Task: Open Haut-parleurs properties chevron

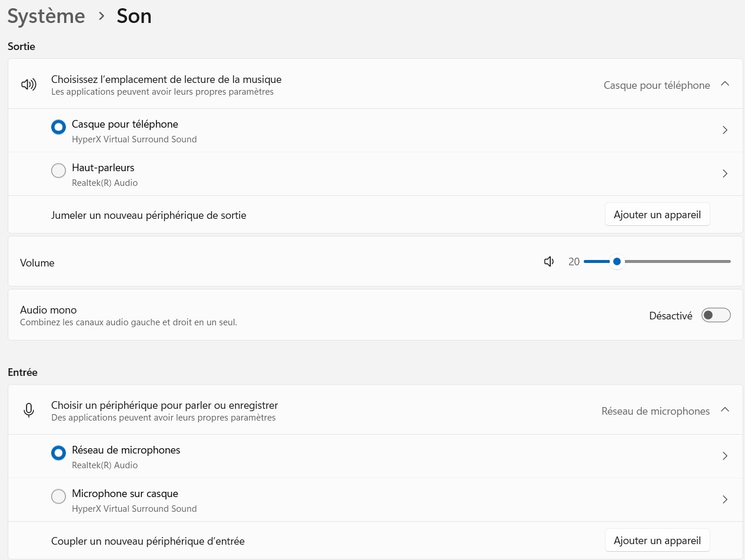Action: 725,174
